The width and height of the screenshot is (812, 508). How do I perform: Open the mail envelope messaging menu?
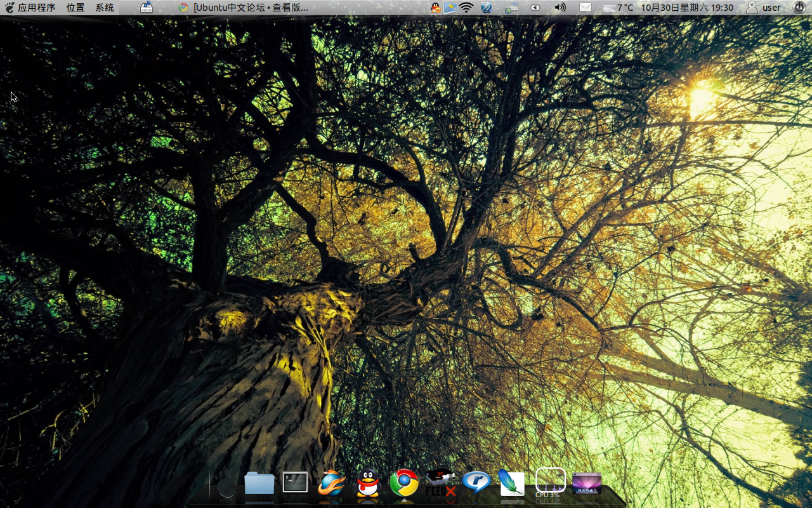[586, 8]
